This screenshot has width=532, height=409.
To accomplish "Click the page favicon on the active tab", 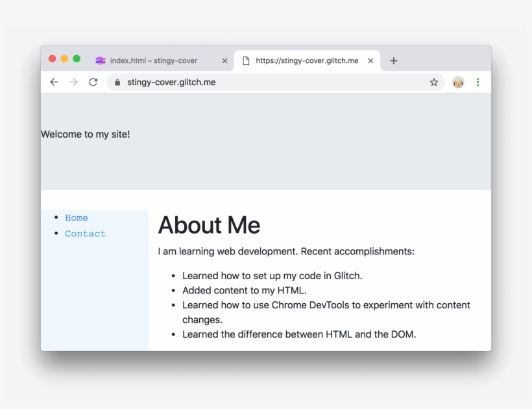I will tap(245, 60).
